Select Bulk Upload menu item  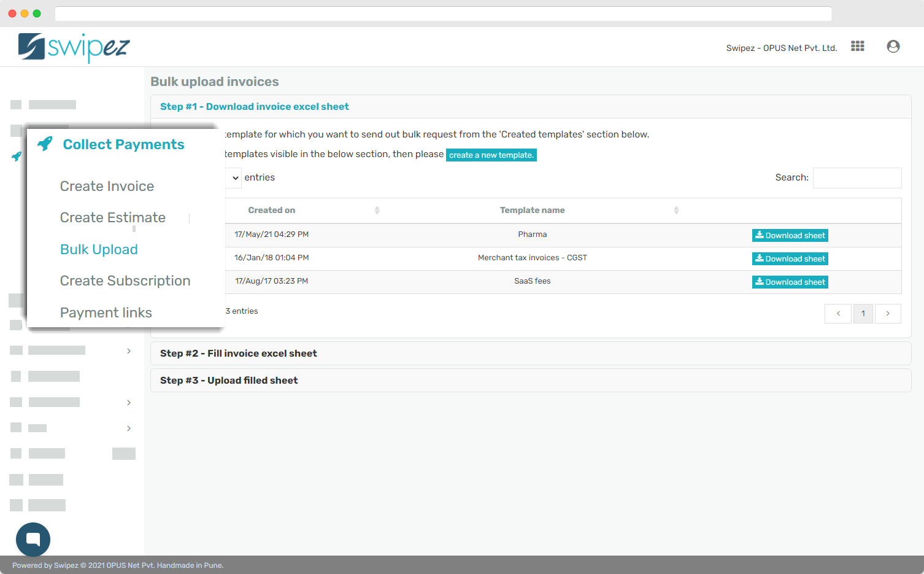tap(99, 249)
